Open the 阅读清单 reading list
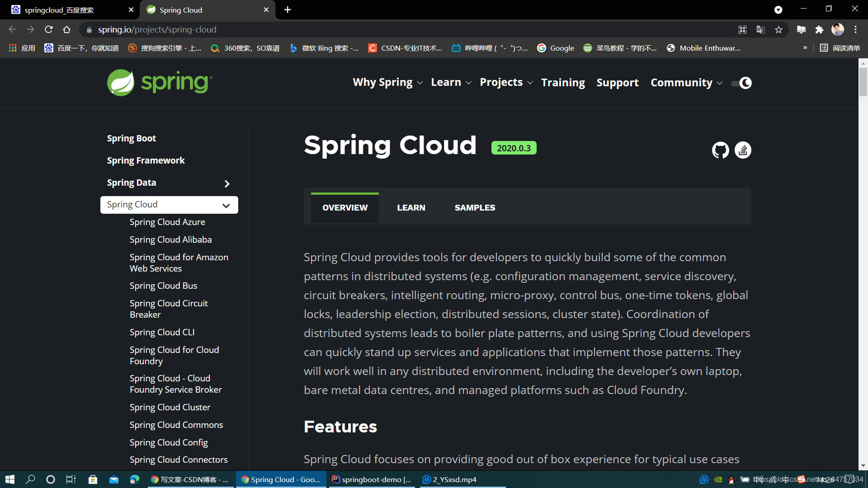Image resolution: width=868 pixels, height=488 pixels. 840,48
